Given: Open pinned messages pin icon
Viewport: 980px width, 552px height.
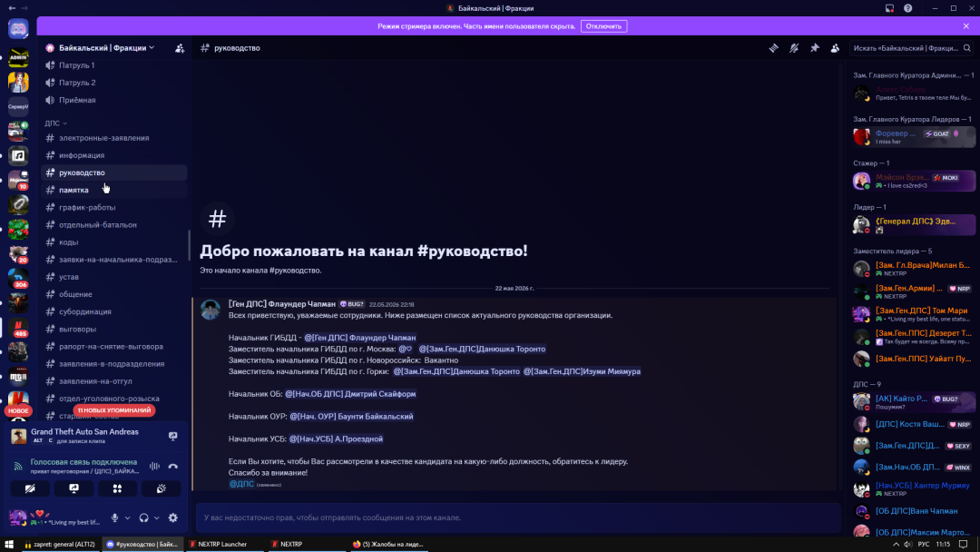Looking at the screenshot, I should (x=815, y=48).
